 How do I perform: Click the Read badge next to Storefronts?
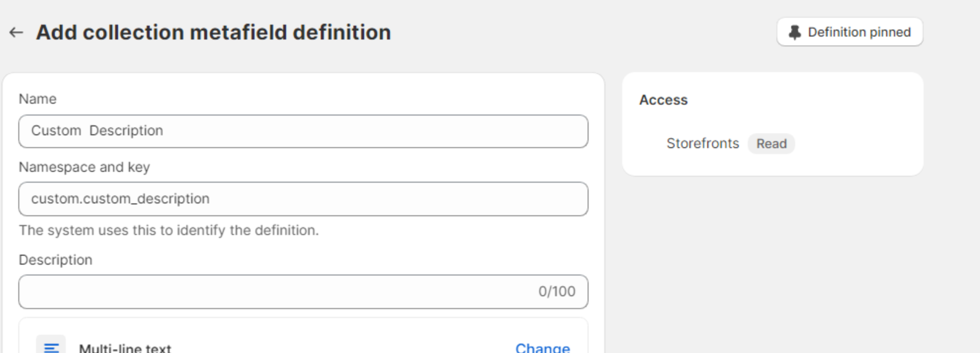click(771, 144)
